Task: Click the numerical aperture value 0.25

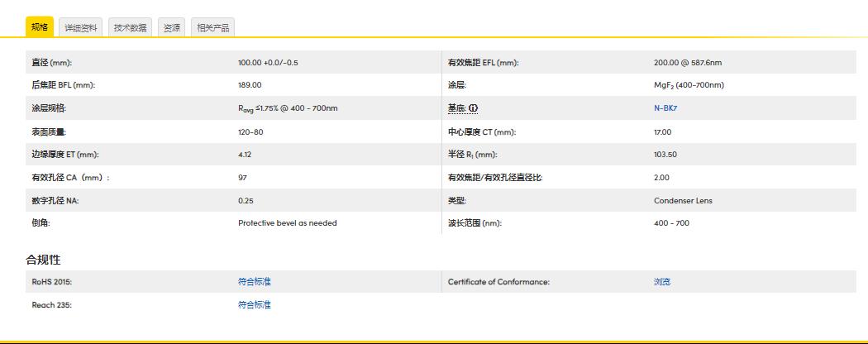Action: (x=246, y=200)
